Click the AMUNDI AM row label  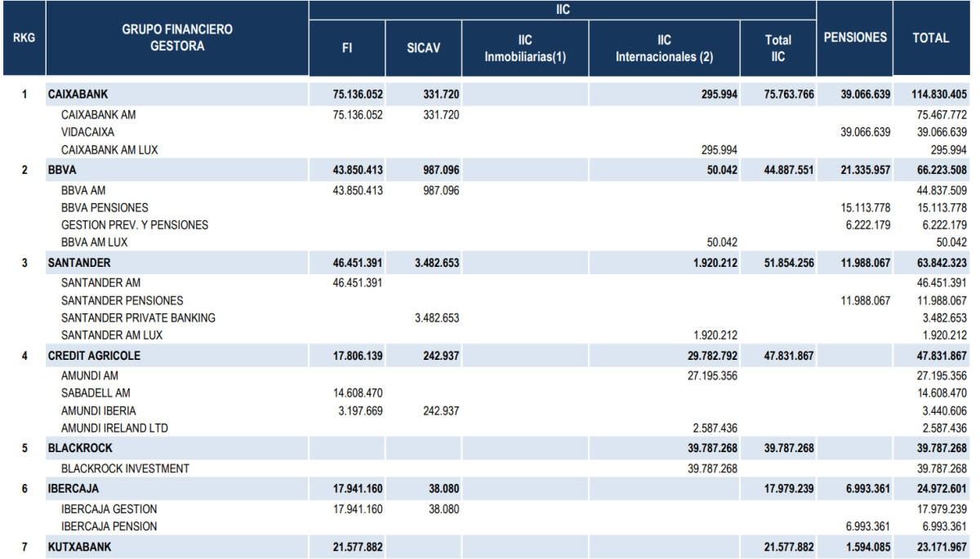pos(91,376)
